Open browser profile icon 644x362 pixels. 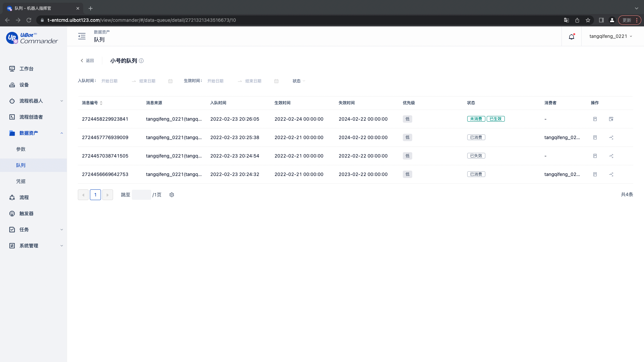[612, 20]
